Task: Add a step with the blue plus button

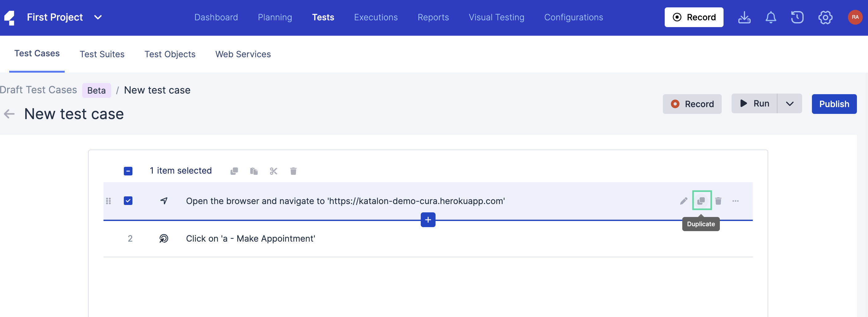Action: pyautogui.click(x=428, y=220)
